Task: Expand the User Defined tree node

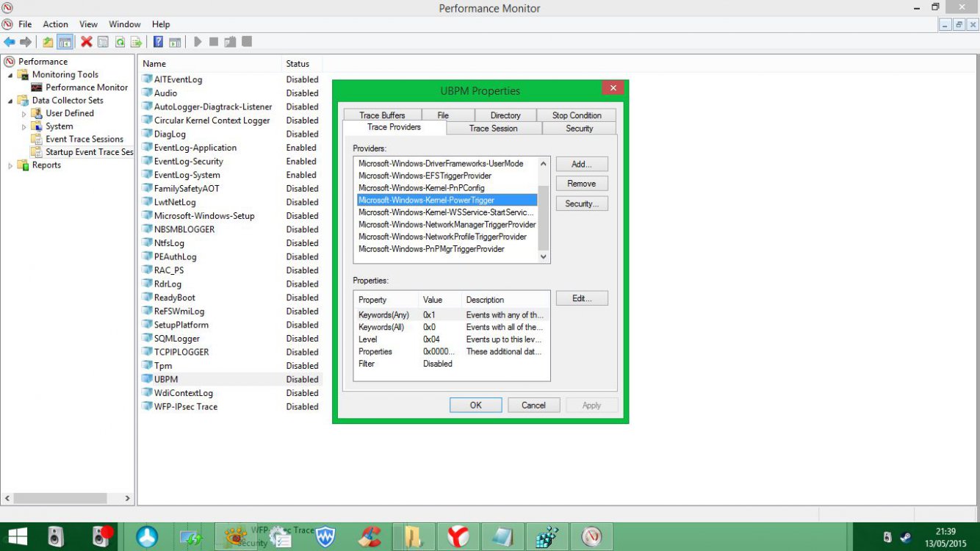Action: pos(24,114)
